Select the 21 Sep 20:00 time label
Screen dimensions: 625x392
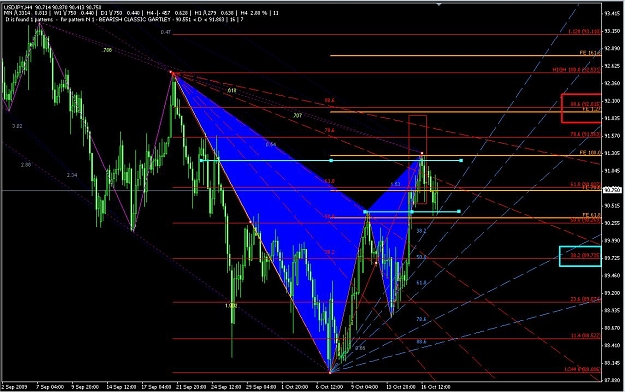click(192, 387)
